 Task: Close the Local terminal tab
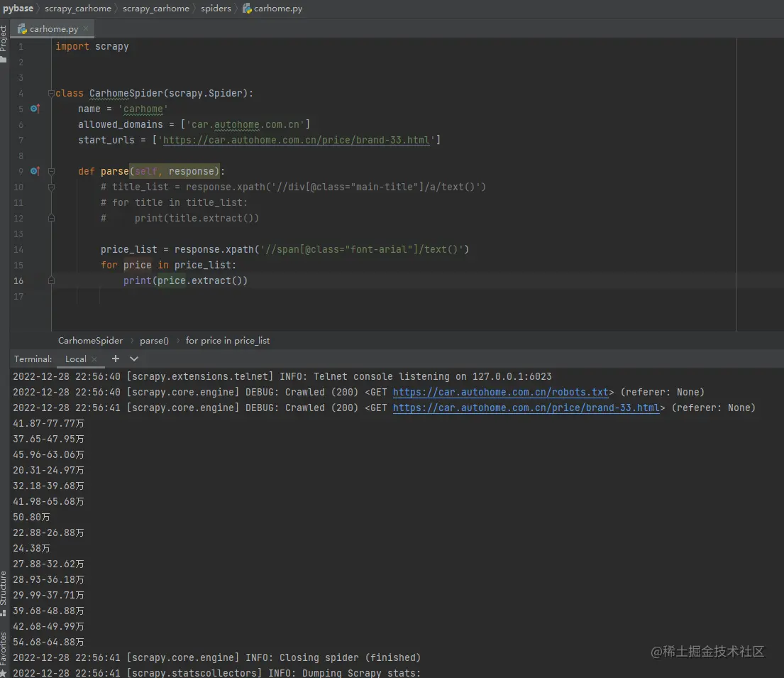tap(95, 359)
